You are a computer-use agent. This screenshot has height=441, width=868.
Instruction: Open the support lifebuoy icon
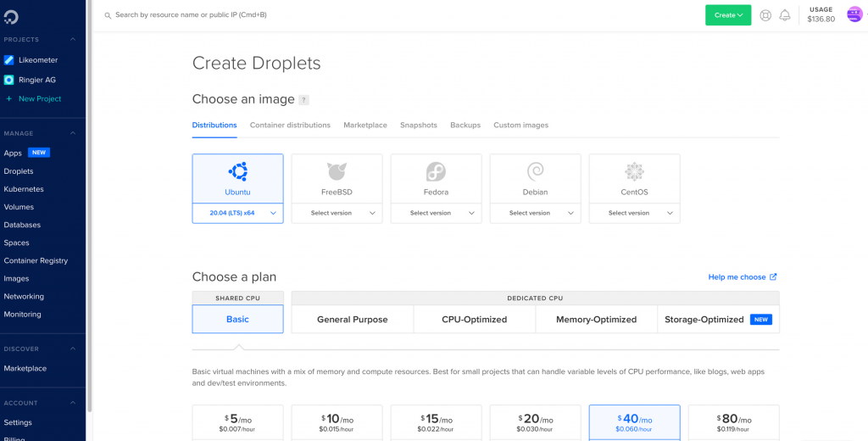(765, 15)
